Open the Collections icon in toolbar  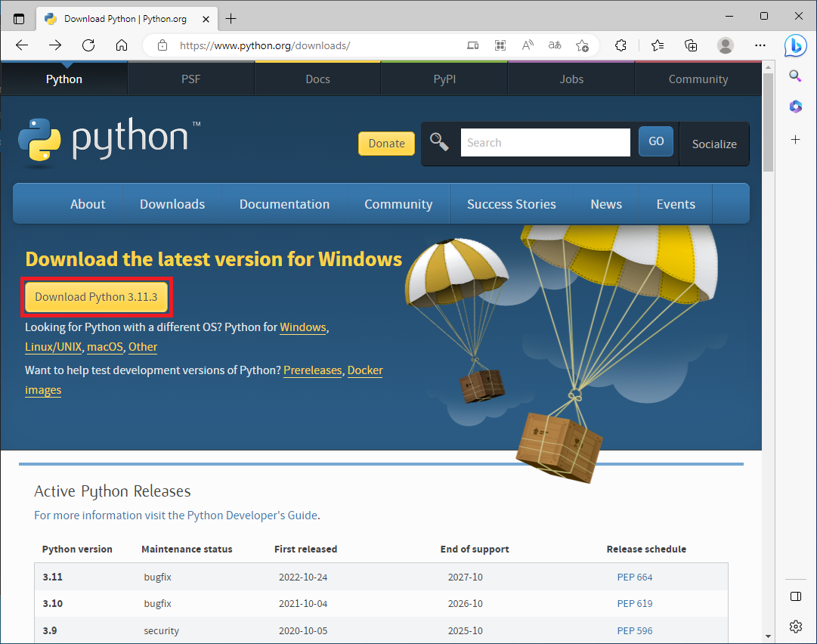(x=691, y=45)
